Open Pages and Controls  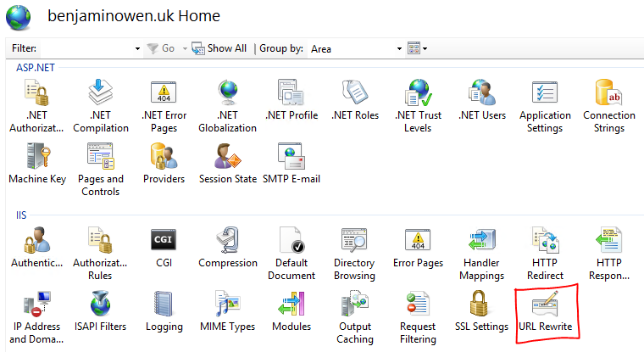pos(101,170)
